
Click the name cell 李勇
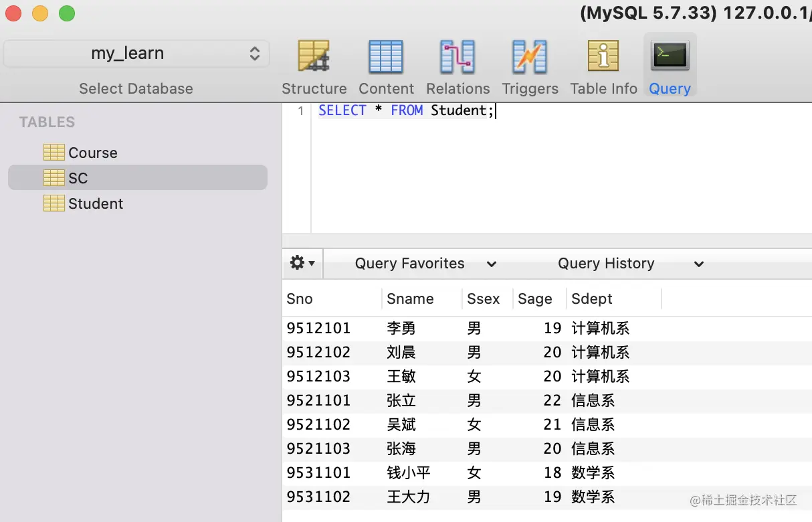tap(401, 329)
